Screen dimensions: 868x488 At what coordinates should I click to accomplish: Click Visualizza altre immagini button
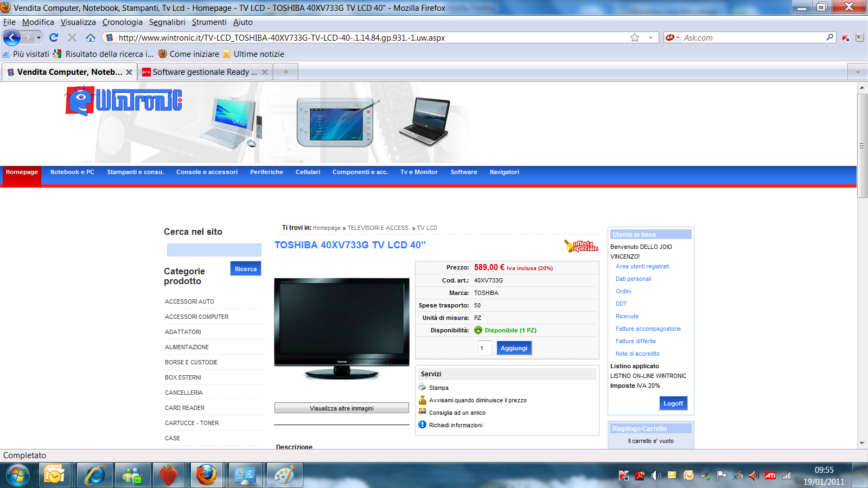point(342,408)
